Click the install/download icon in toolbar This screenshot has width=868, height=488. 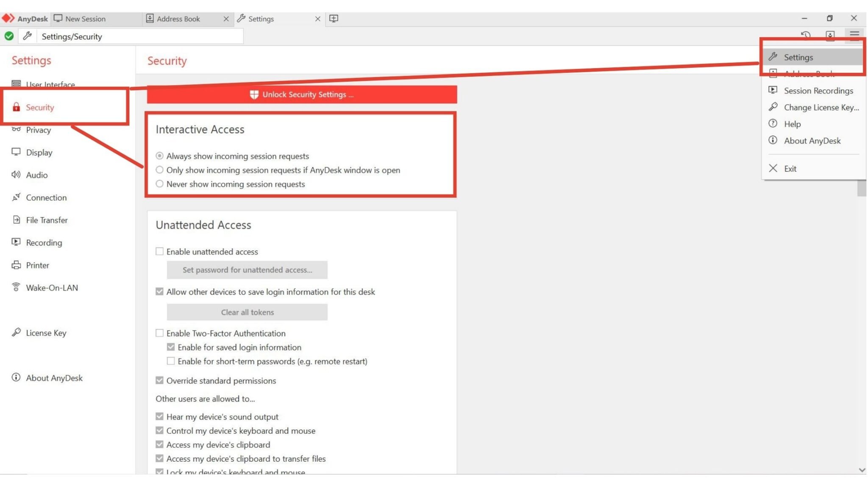[x=830, y=35]
